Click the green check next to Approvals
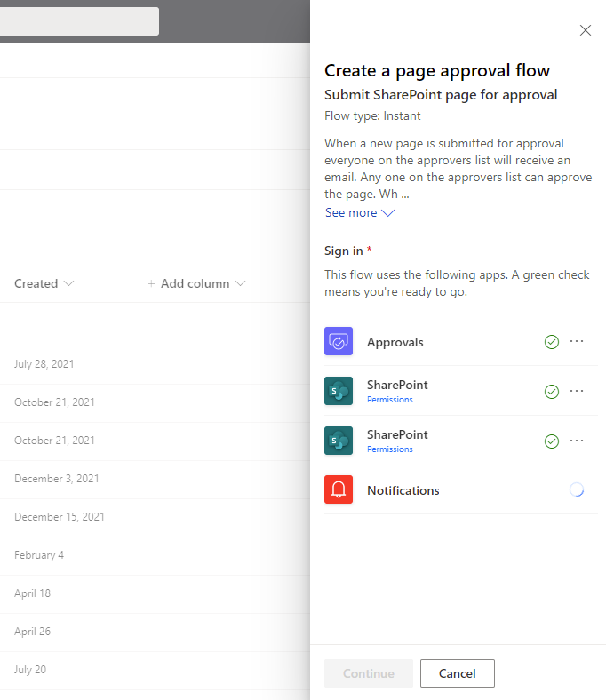This screenshot has height=700, width=606. [552, 342]
